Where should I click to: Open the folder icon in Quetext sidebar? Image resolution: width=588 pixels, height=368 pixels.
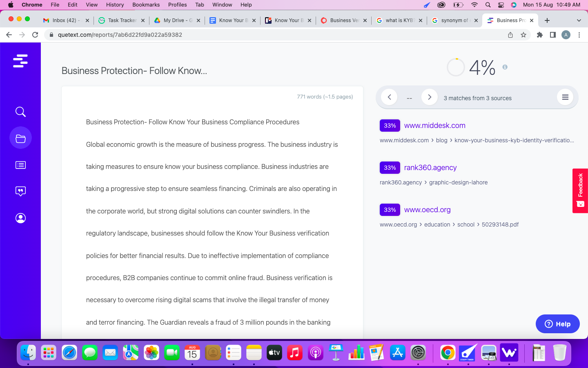20,138
